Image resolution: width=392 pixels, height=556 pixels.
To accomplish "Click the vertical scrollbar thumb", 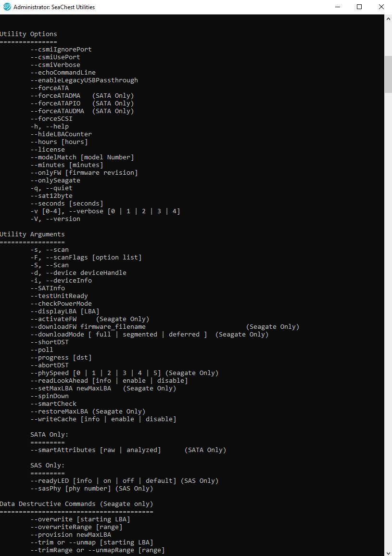I will 388,74.
